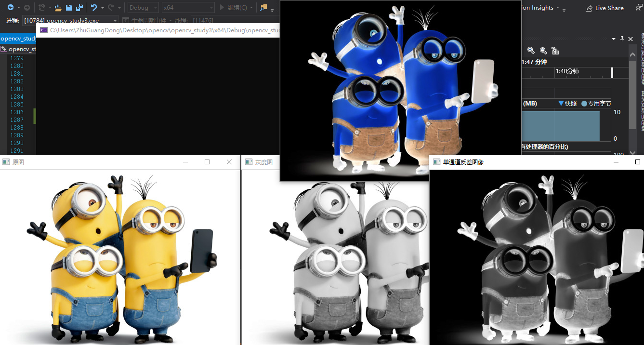Save the current file with the floppy icon

tap(68, 8)
